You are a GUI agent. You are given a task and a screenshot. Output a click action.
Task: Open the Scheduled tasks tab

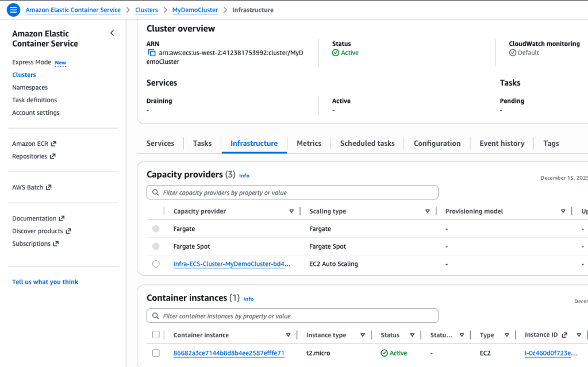(367, 144)
